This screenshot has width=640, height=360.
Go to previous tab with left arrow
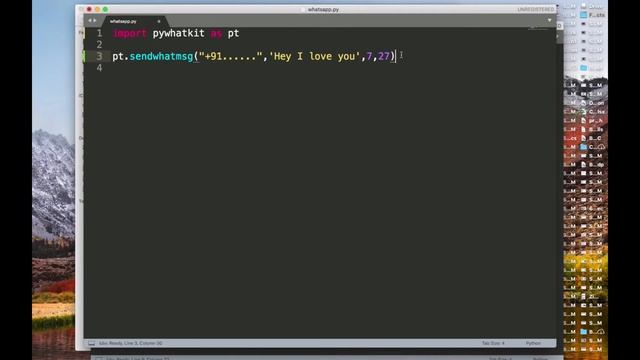pos(90,20)
